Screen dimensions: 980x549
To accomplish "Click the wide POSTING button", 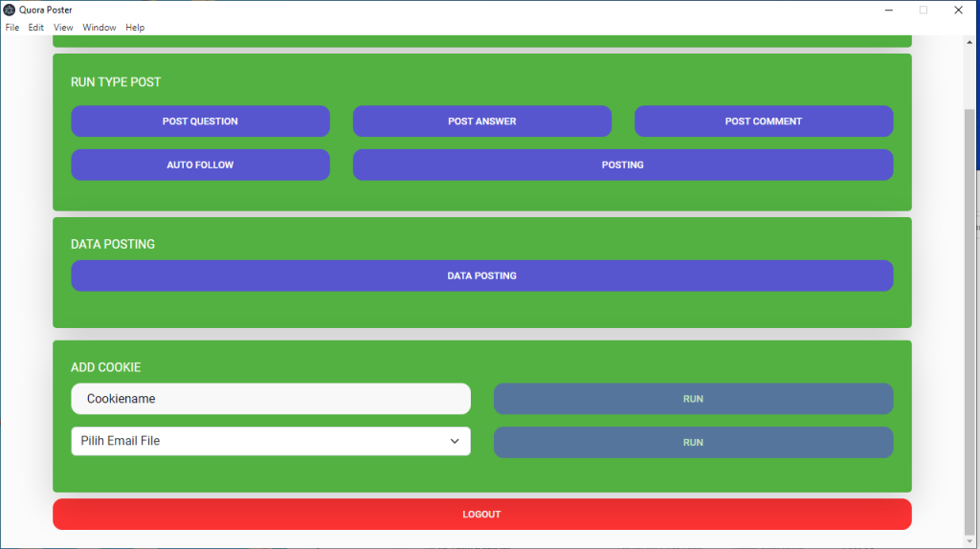I will [622, 165].
